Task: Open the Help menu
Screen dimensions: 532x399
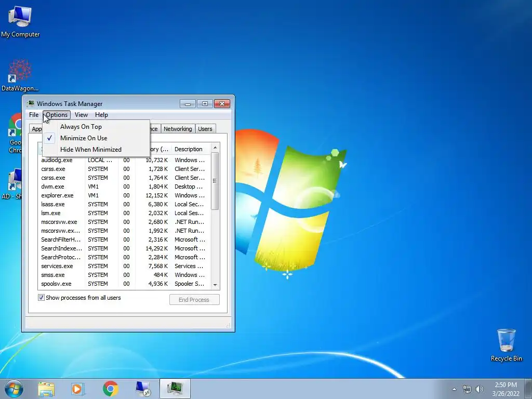Action: [101, 115]
